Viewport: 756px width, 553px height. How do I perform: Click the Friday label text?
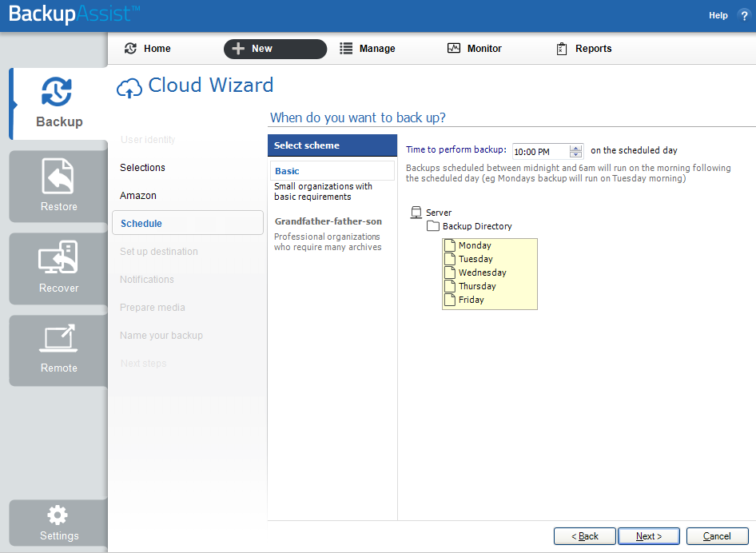pyautogui.click(x=471, y=300)
